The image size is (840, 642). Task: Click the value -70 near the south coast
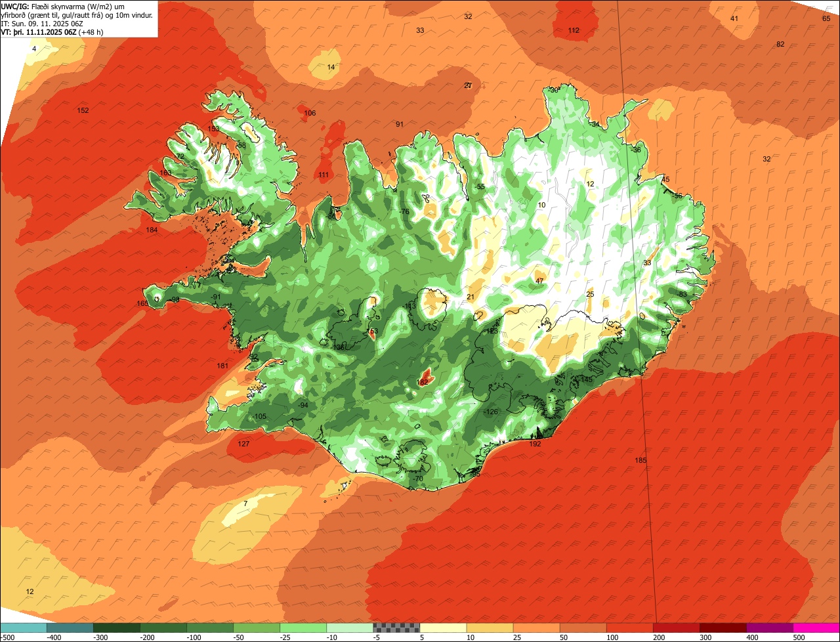click(418, 479)
